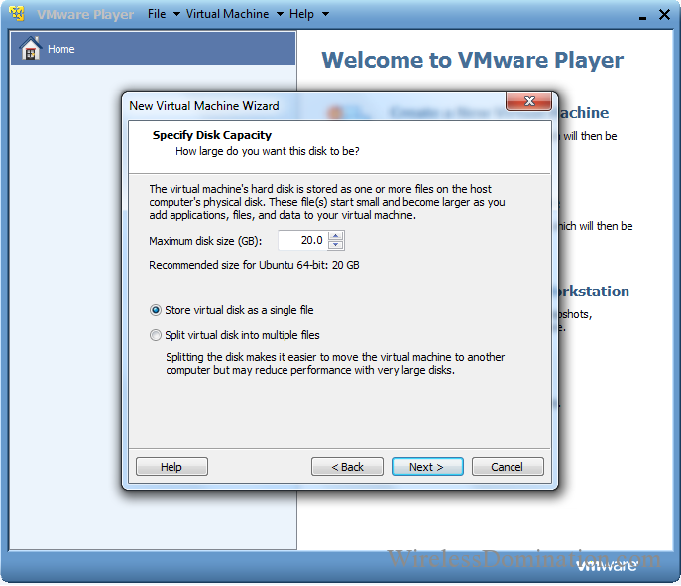Click 'Recommended size for Ubuntu 64-bit: 20 GB' text

coord(254,265)
